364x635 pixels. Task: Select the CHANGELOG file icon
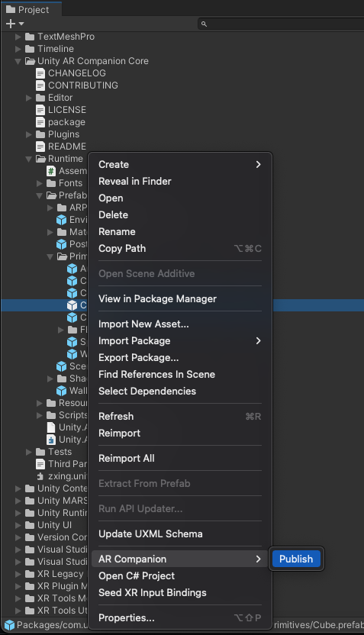[40, 73]
